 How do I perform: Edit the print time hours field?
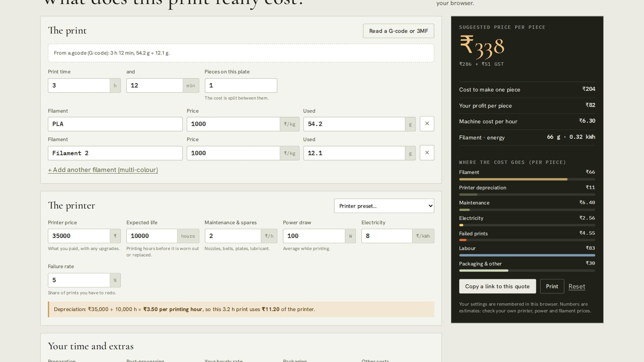(x=79, y=85)
